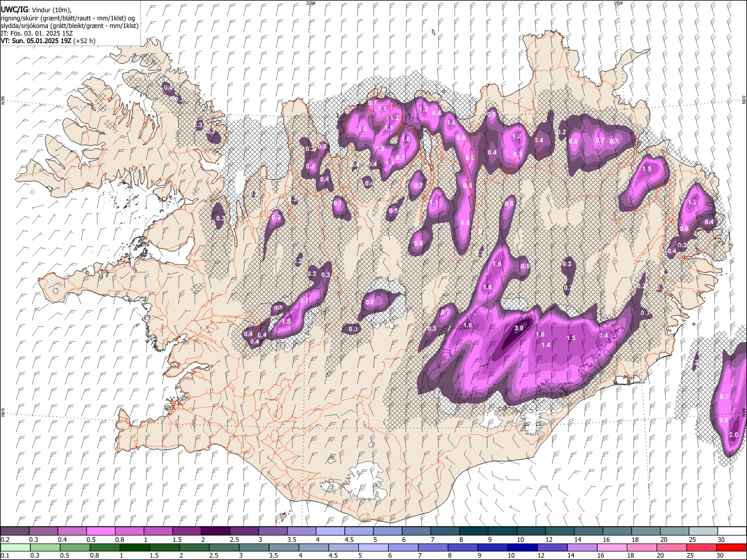
Task: Pick top-row darkest purple swatch at 2
Action: pos(215,531)
